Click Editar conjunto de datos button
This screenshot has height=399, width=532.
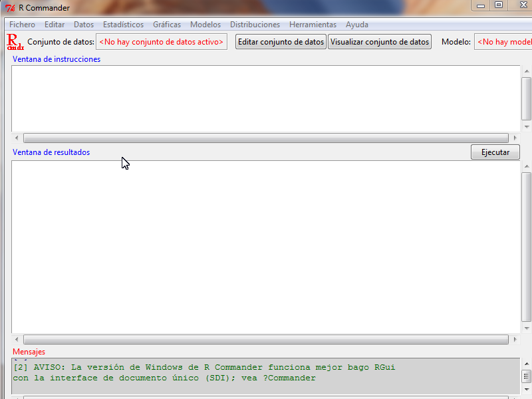[281, 42]
